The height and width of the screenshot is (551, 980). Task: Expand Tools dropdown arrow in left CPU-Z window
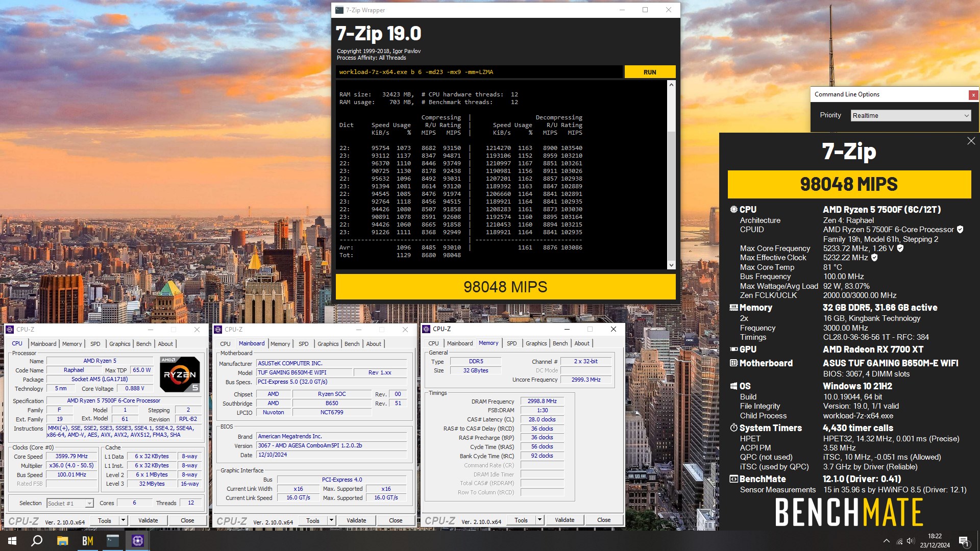coord(123,520)
